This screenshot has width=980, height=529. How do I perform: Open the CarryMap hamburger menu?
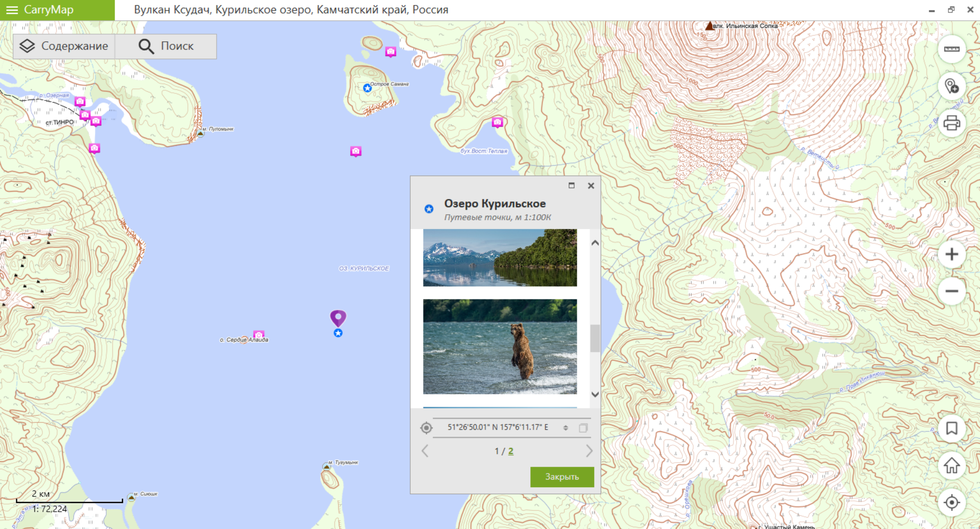click(x=12, y=10)
